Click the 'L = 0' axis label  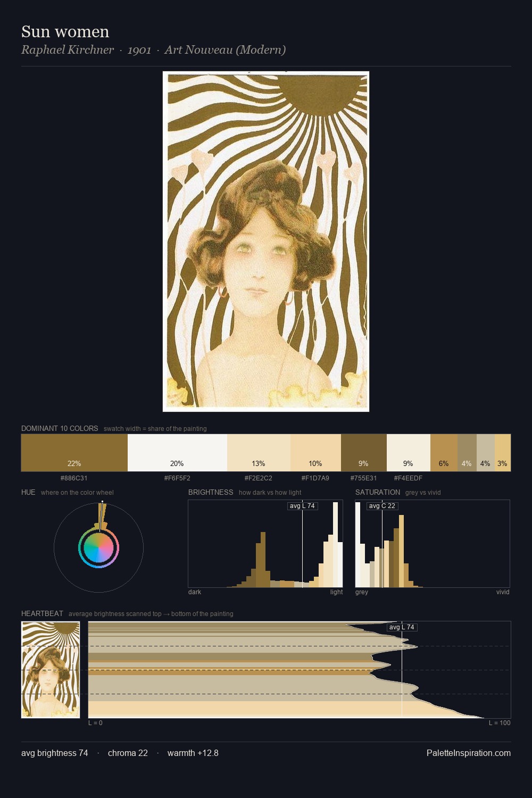(x=95, y=723)
